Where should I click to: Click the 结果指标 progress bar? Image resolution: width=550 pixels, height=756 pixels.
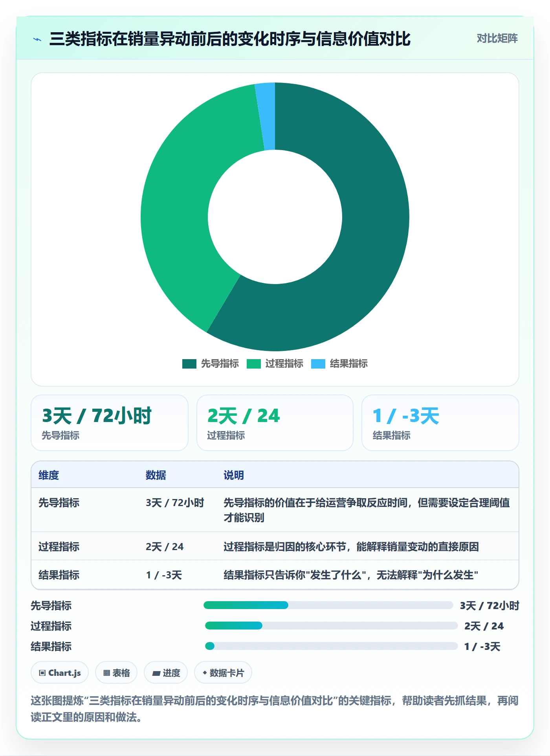click(x=331, y=646)
